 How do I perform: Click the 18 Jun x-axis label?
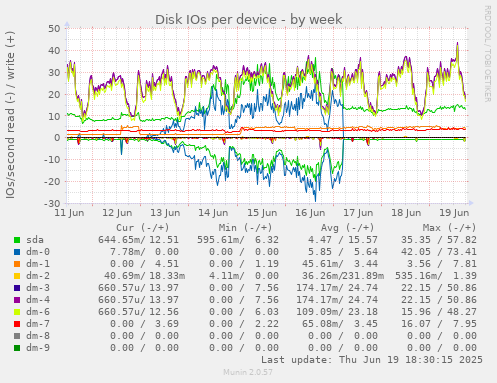tap(406, 213)
